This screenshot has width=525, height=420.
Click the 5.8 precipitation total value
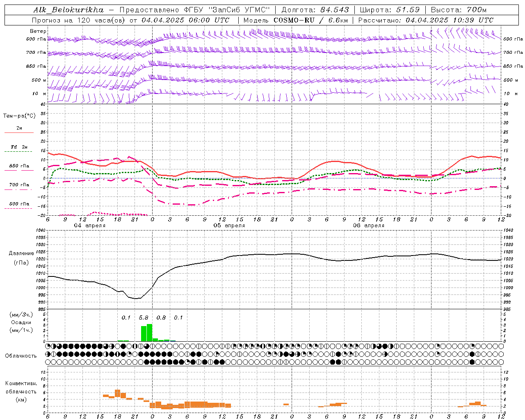pyautogui.click(x=144, y=317)
